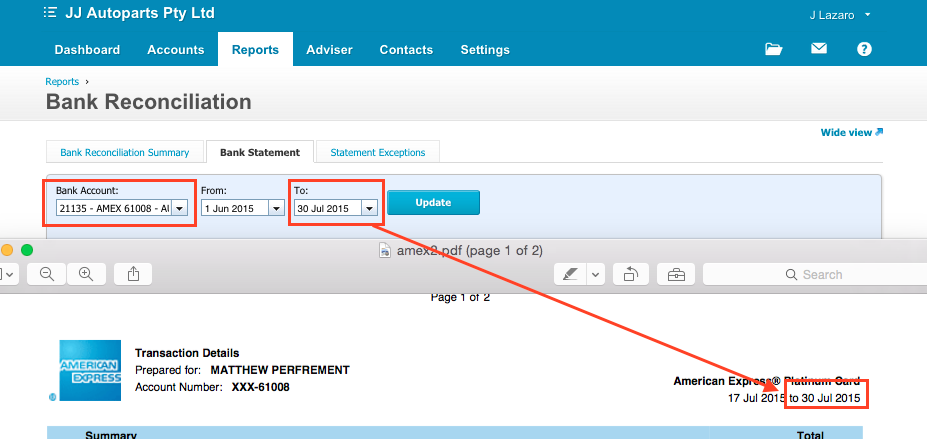Image resolution: width=927 pixels, height=439 pixels.
Task: Switch to the Statement Exceptions tab
Action: (377, 152)
